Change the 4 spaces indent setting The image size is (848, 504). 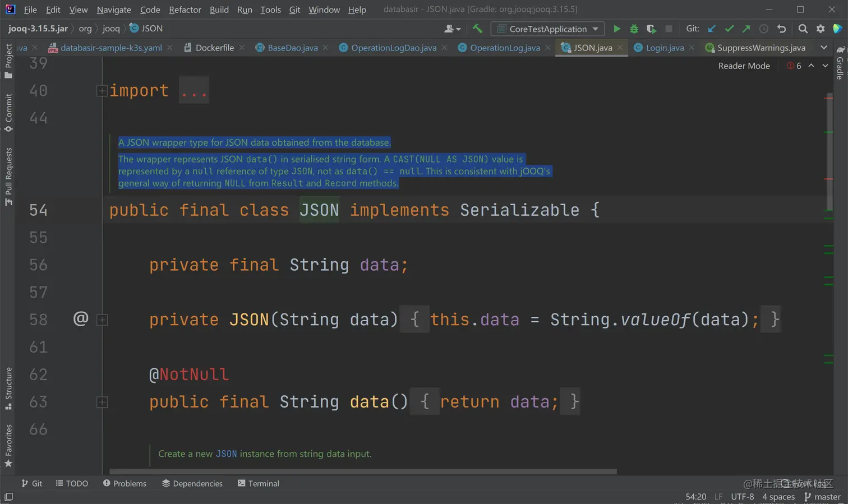point(778,497)
